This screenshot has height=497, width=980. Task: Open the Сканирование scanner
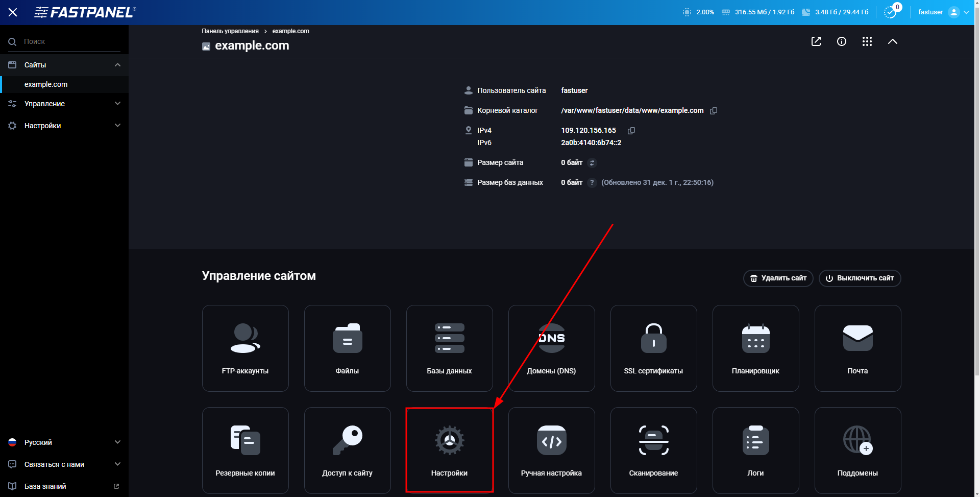[x=653, y=450]
